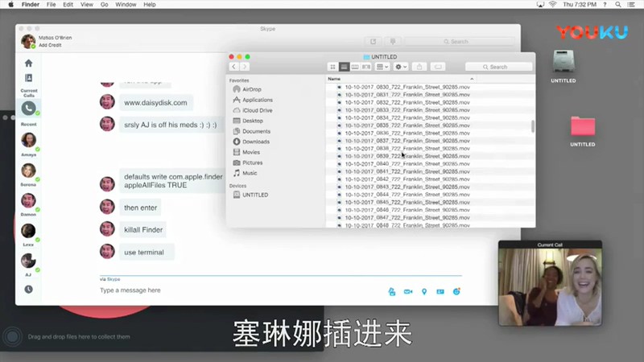This screenshot has height=362, width=644.
Task: Toggle sort direction arrow in Name column
Action: 472,79
